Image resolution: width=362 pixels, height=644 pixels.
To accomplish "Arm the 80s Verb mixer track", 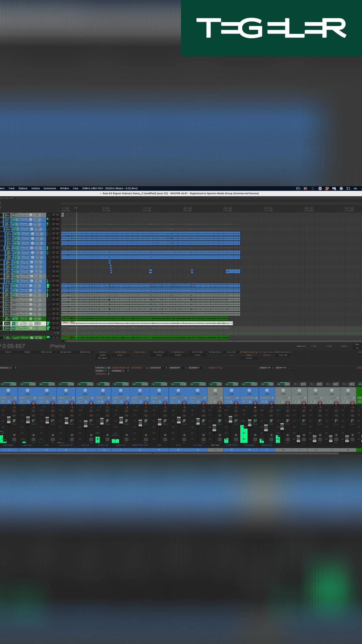I will [220, 403].
